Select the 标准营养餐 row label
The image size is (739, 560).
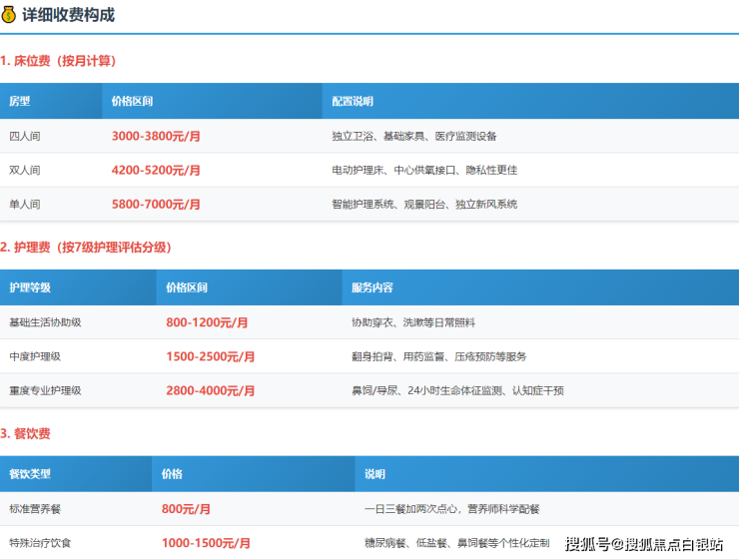(x=35, y=509)
